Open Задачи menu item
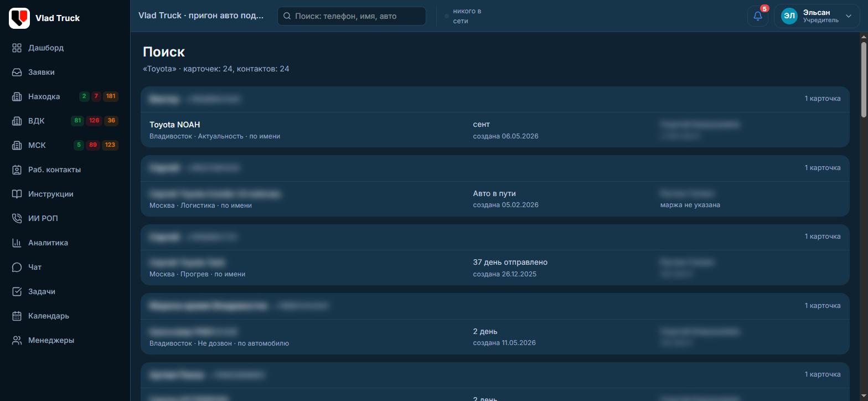The image size is (868, 401). point(65,292)
